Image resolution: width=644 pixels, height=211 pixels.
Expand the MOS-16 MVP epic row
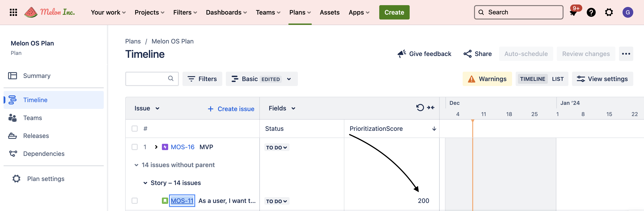156,147
